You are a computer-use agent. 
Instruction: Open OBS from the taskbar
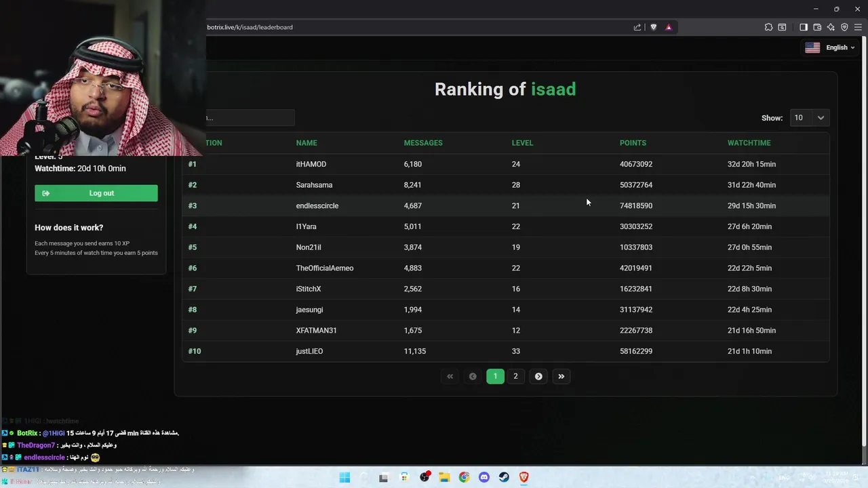coord(425,477)
